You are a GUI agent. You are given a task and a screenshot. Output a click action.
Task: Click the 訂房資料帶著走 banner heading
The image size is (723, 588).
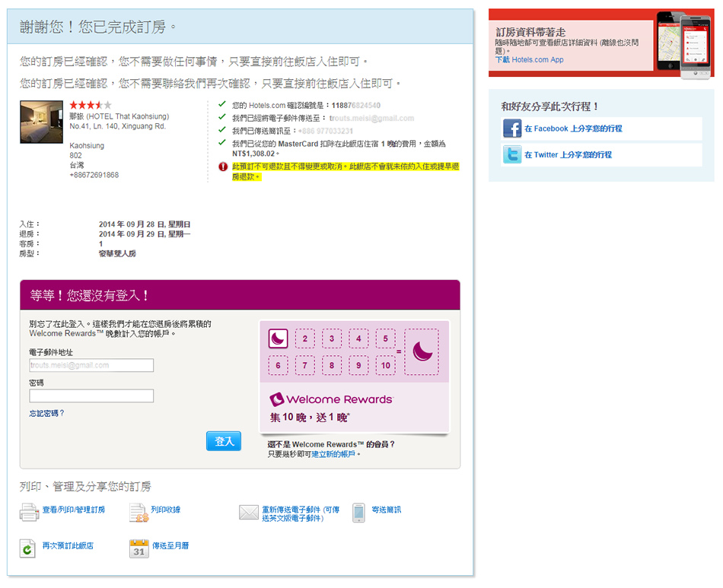[530, 32]
